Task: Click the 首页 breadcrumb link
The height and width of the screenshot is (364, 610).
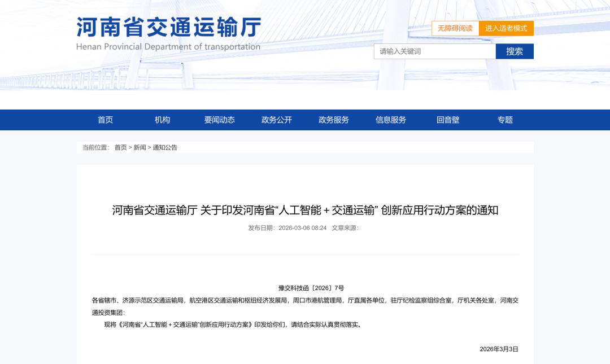Action: (x=120, y=147)
